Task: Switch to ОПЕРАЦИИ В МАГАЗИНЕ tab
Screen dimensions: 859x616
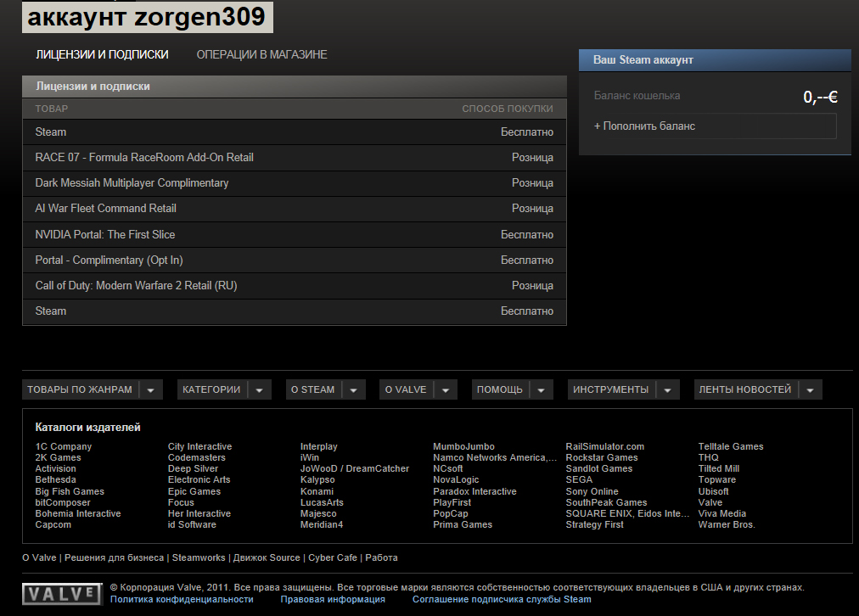Action: (262, 55)
